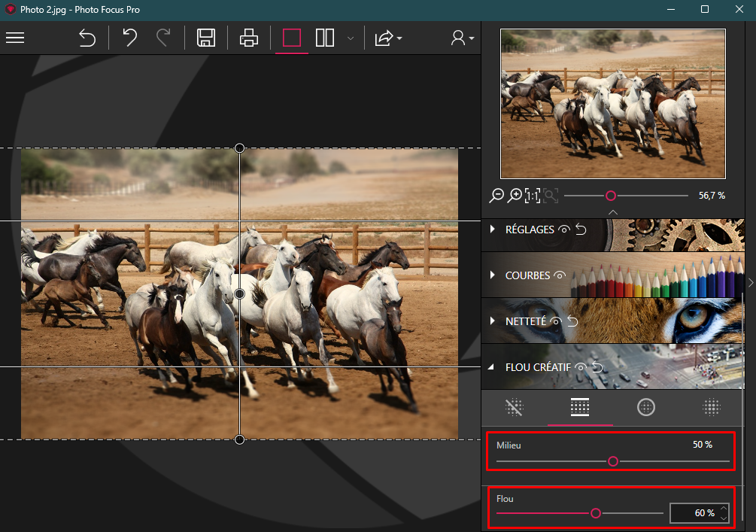Open the share export menu
Image resolution: width=756 pixels, height=532 pixels.
(388, 38)
